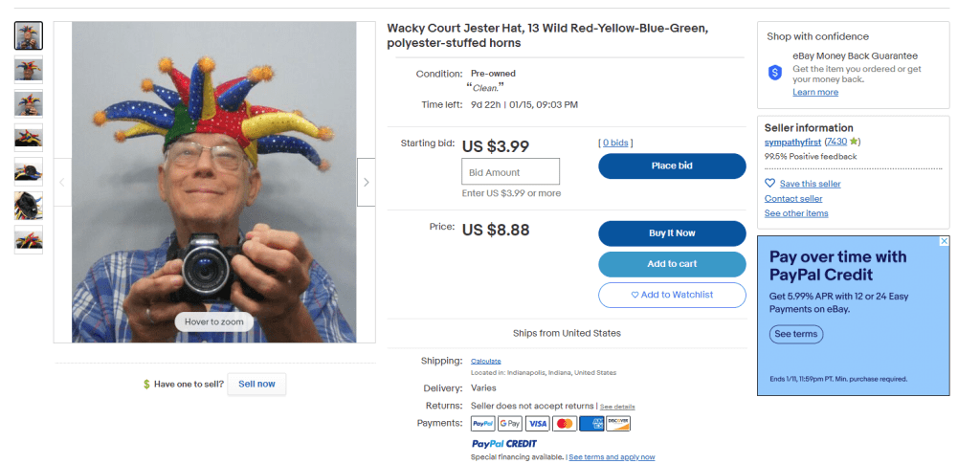Screen dimensions: 980x464
Task: Click the PayPal payment icon
Action: point(482,423)
